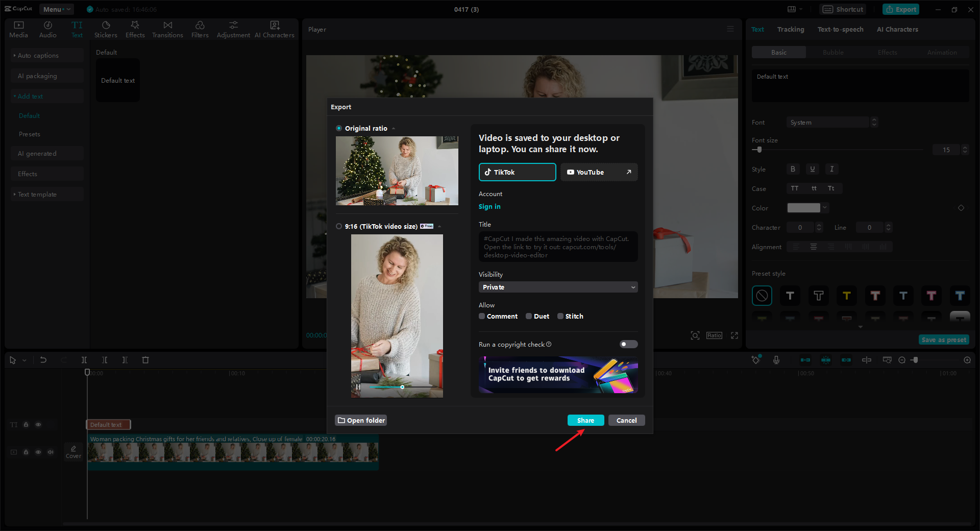This screenshot has width=980, height=531.
Task: Open the Transitions panel icon
Action: pyautogui.click(x=167, y=30)
